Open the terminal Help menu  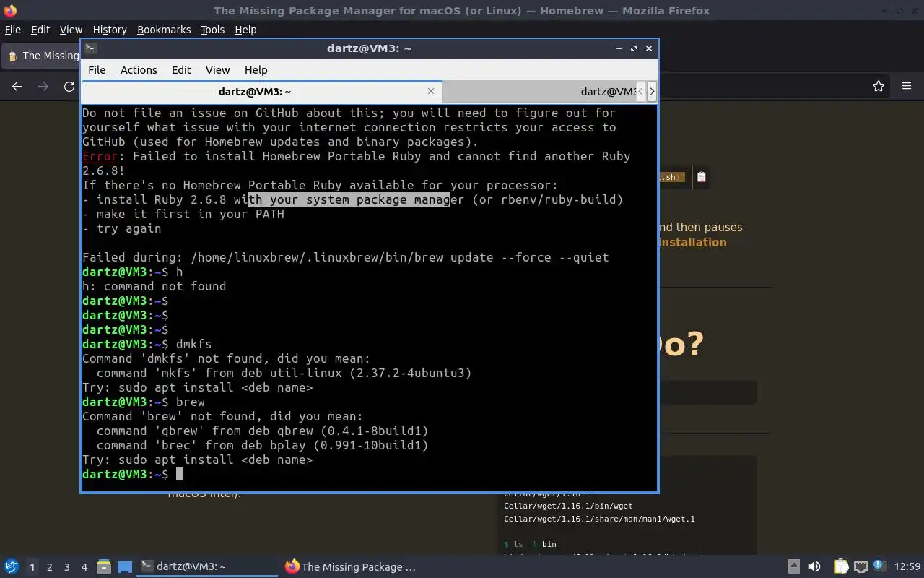pyautogui.click(x=256, y=70)
